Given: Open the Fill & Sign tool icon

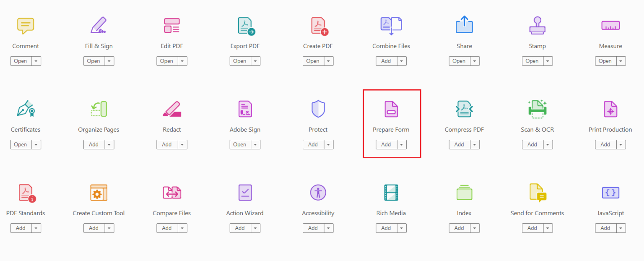Looking at the screenshot, I should coord(99,25).
